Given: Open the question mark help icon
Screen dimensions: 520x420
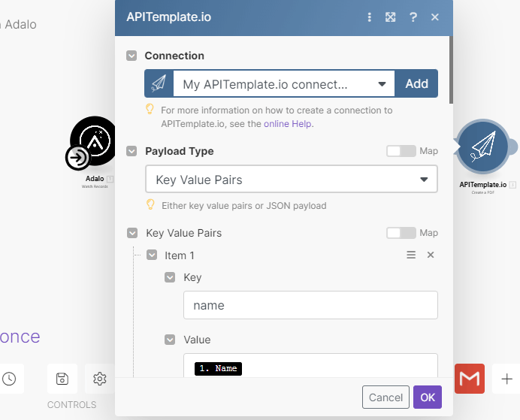Looking at the screenshot, I should [413, 17].
